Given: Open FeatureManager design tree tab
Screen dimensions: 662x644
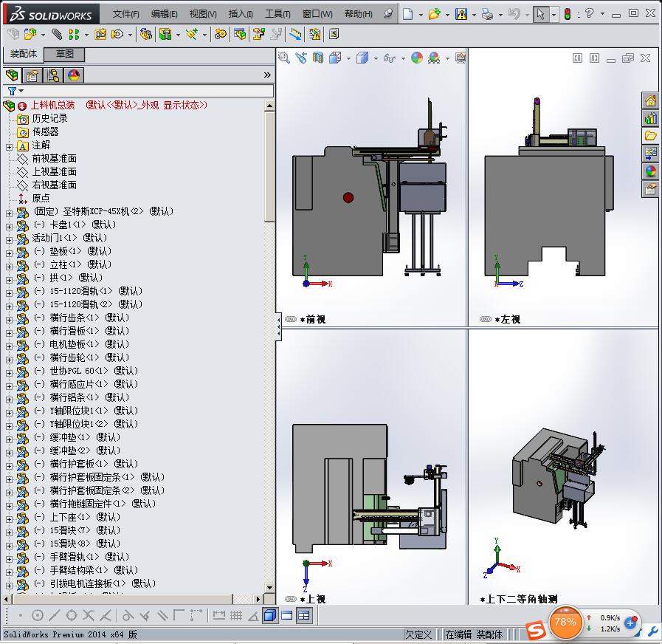Looking at the screenshot, I should coord(13,75).
